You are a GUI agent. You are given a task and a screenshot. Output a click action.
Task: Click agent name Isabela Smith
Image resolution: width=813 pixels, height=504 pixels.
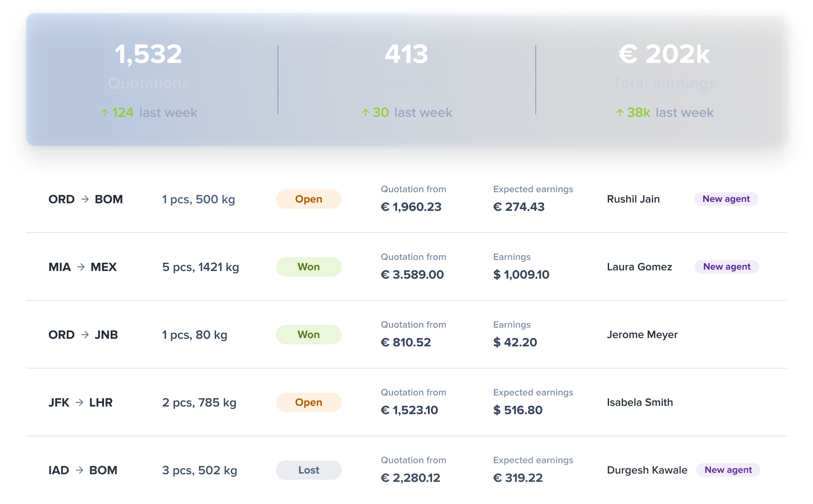point(640,402)
